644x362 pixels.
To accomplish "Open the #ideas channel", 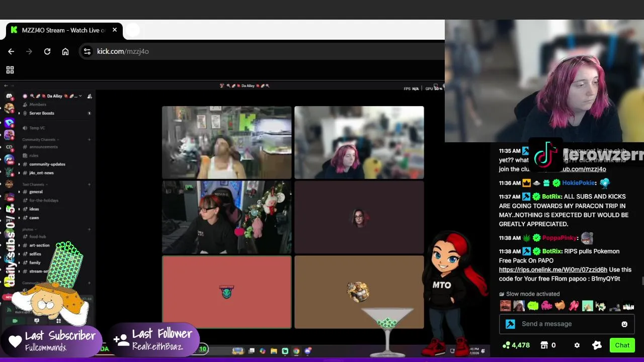I will tap(34, 209).
